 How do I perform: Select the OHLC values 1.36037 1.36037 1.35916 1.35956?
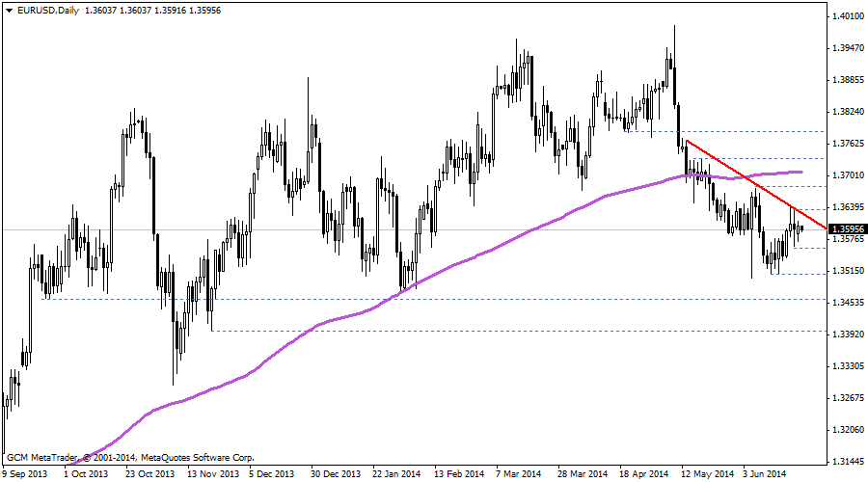[x=152, y=11]
